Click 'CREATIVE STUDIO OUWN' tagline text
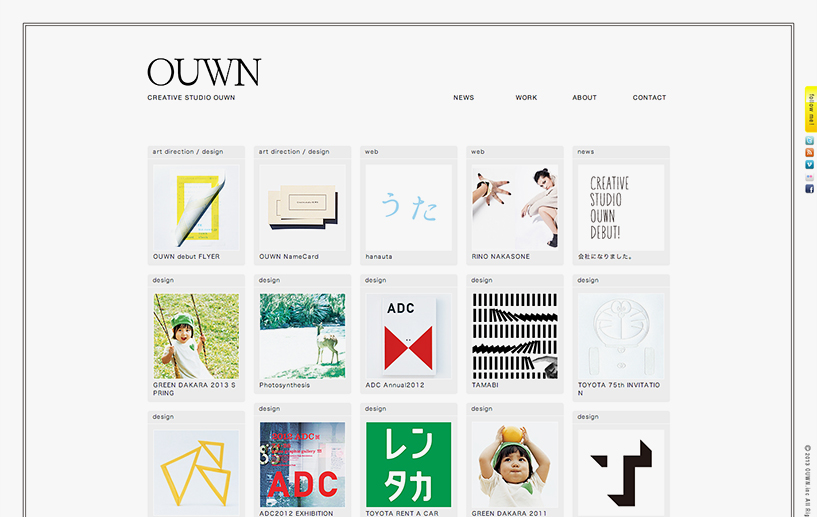 pyautogui.click(x=191, y=97)
